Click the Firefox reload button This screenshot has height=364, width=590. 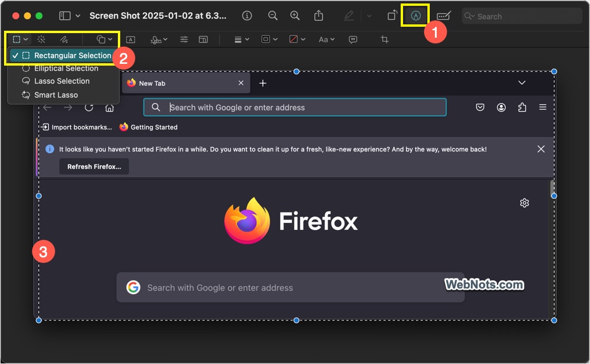[x=89, y=107]
